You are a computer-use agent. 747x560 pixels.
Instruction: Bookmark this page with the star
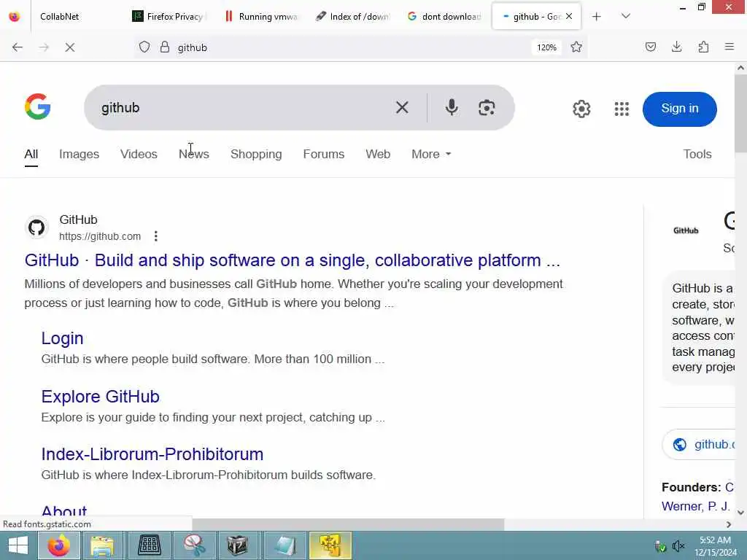point(576,47)
